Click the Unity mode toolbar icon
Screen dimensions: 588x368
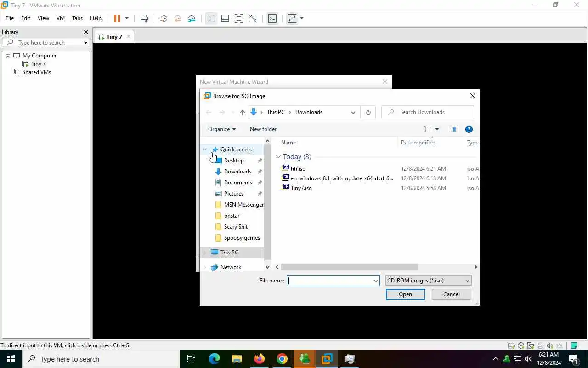tap(253, 18)
